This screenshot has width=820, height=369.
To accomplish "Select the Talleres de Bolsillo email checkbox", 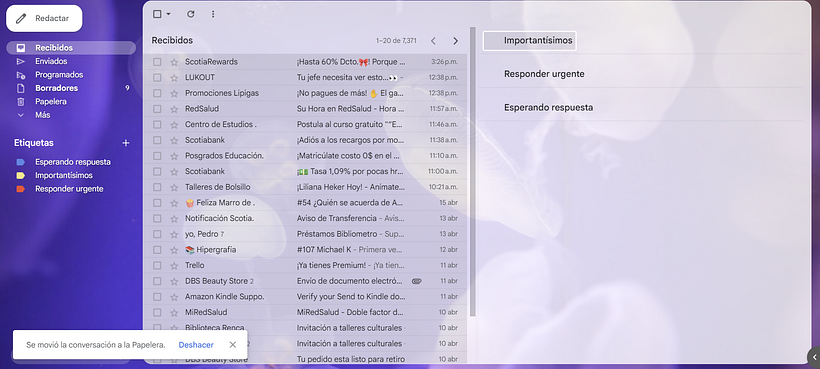I will tap(157, 187).
